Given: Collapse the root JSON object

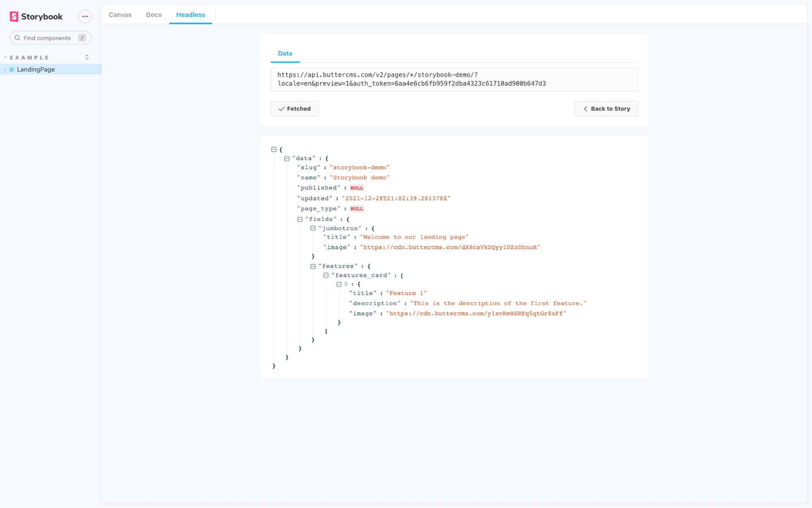Looking at the screenshot, I should (274, 150).
